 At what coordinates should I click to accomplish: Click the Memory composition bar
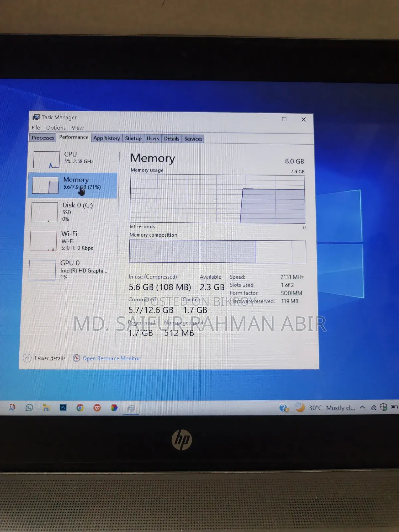click(217, 251)
